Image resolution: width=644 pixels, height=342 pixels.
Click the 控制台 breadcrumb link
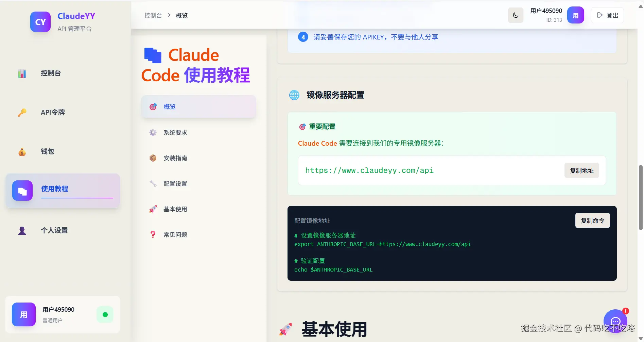click(x=153, y=15)
